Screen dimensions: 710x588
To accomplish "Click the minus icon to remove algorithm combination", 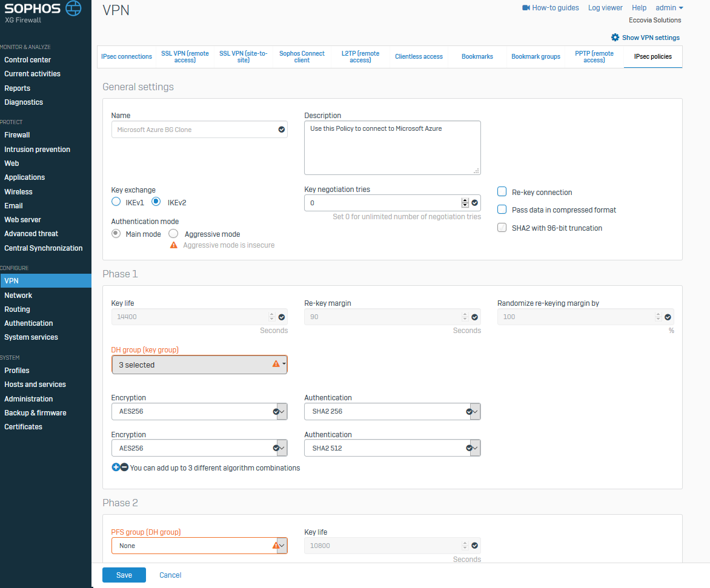I will (124, 467).
